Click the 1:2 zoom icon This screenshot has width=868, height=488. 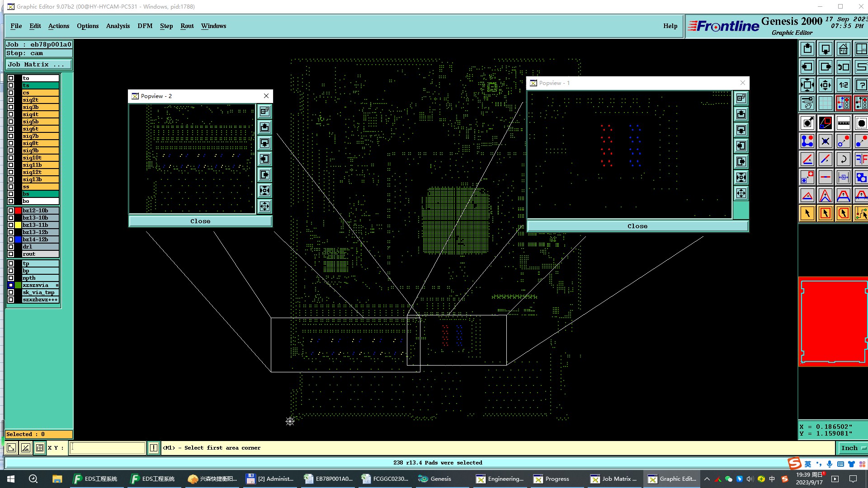[x=843, y=85]
